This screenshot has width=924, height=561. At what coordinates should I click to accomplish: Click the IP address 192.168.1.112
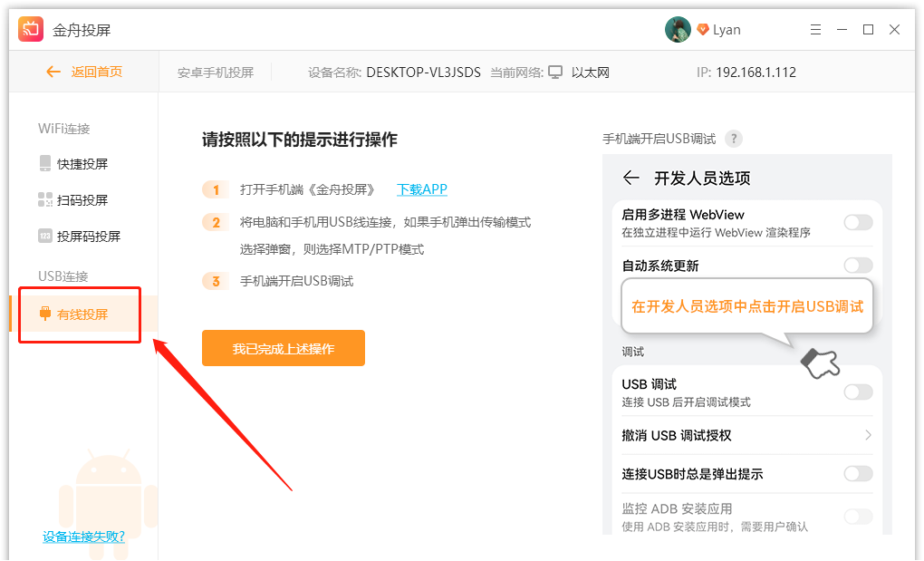tap(756, 72)
